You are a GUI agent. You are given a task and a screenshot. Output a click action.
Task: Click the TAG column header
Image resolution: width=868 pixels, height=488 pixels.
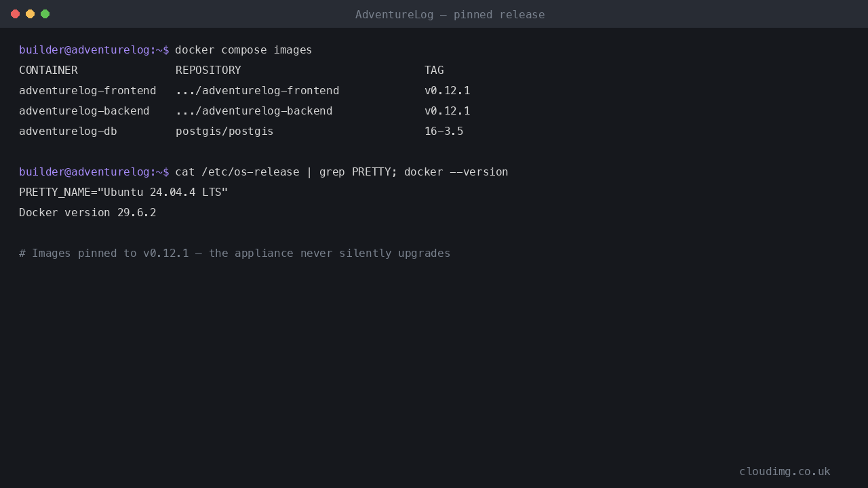pyautogui.click(x=434, y=70)
